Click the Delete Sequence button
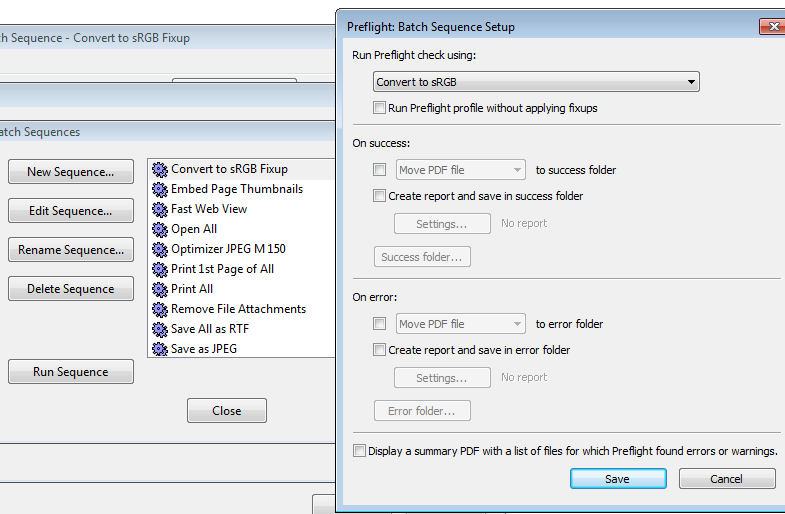The width and height of the screenshot is (785, 514). click(x=71, y=289)
